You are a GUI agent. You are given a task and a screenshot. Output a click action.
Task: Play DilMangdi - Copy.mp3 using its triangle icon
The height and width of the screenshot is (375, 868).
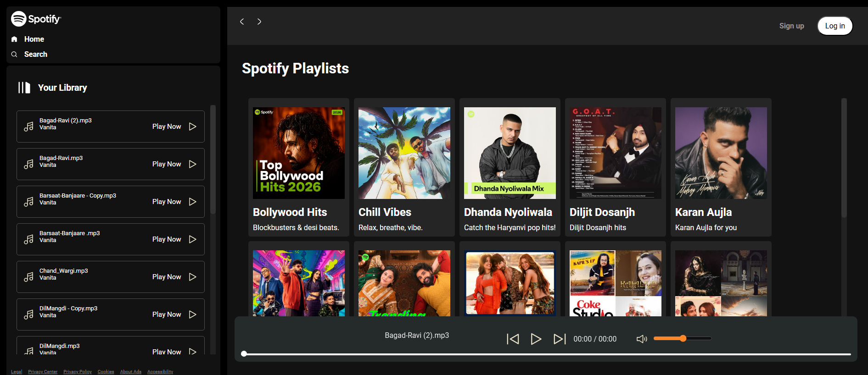[193, 314]
